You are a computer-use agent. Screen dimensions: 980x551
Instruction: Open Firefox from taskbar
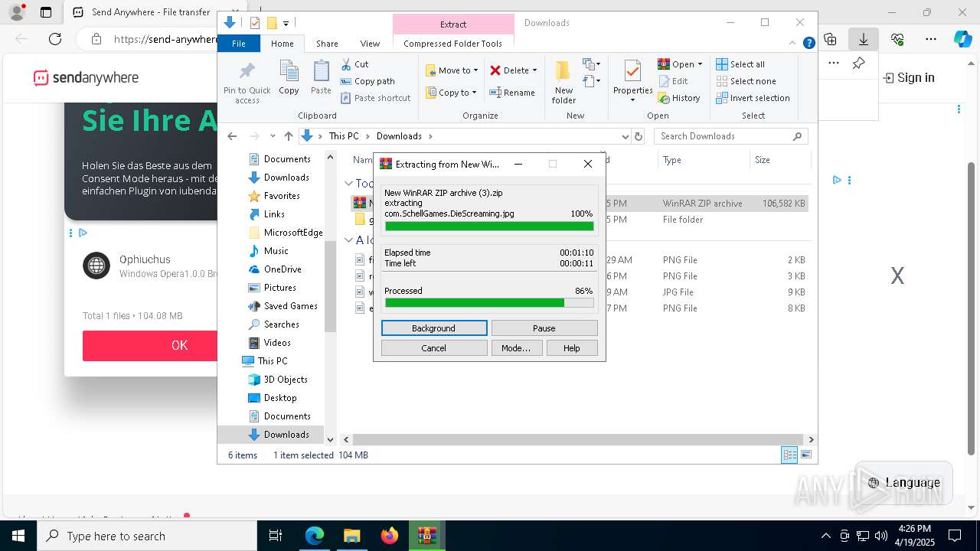390,536
